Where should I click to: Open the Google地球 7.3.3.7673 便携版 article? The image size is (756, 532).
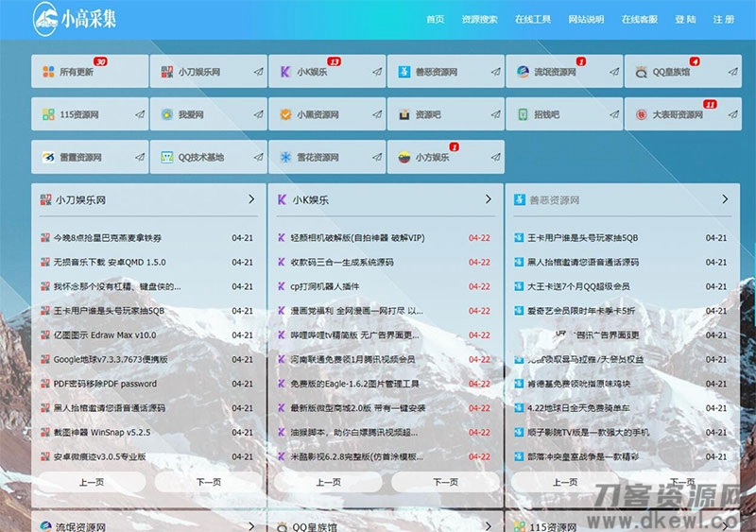(x=111, y=359)
